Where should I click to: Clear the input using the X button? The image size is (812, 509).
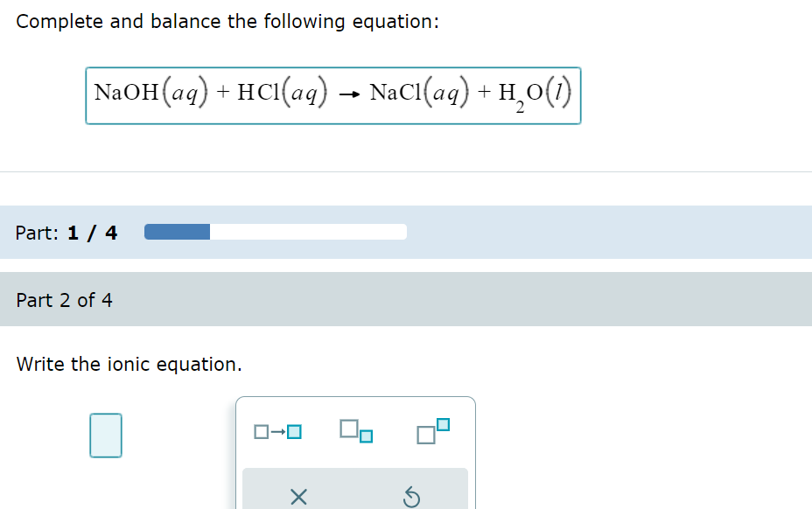297,497
